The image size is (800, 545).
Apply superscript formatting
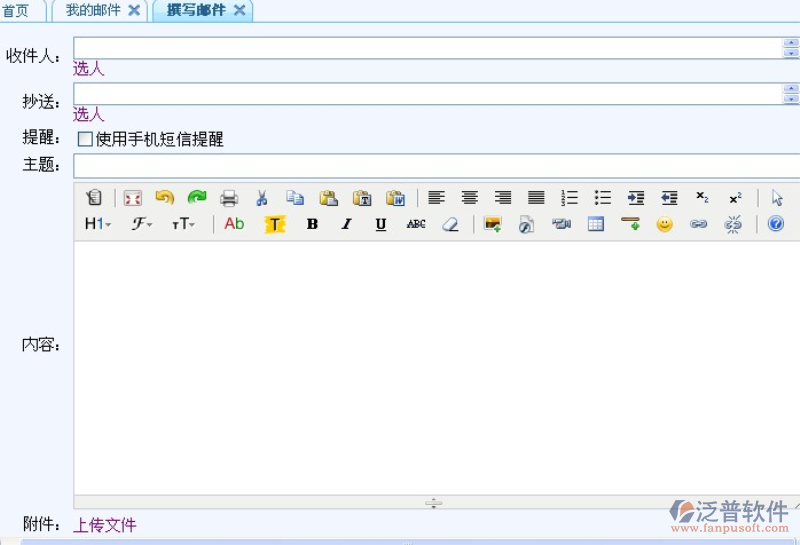[735, 198]
